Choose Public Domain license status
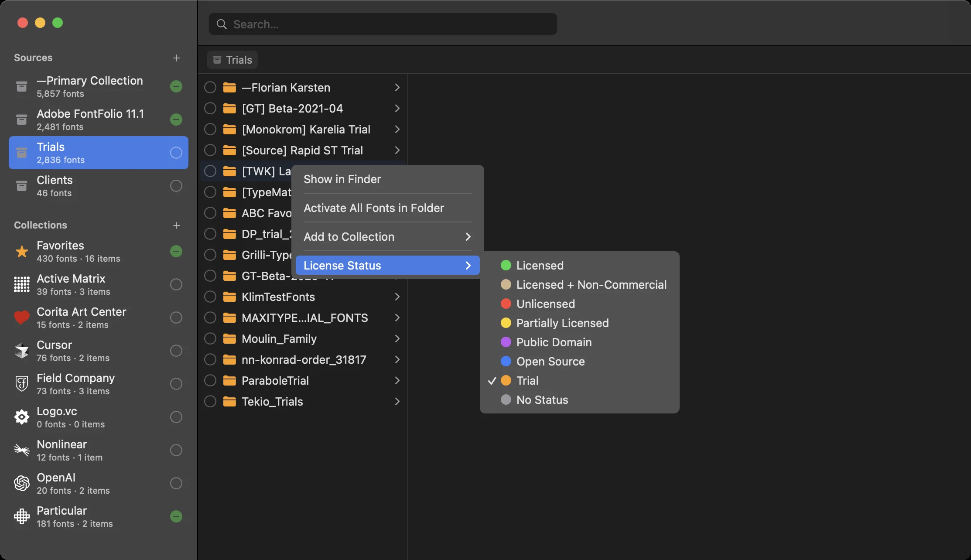971x560 pixels. [580, 342]
